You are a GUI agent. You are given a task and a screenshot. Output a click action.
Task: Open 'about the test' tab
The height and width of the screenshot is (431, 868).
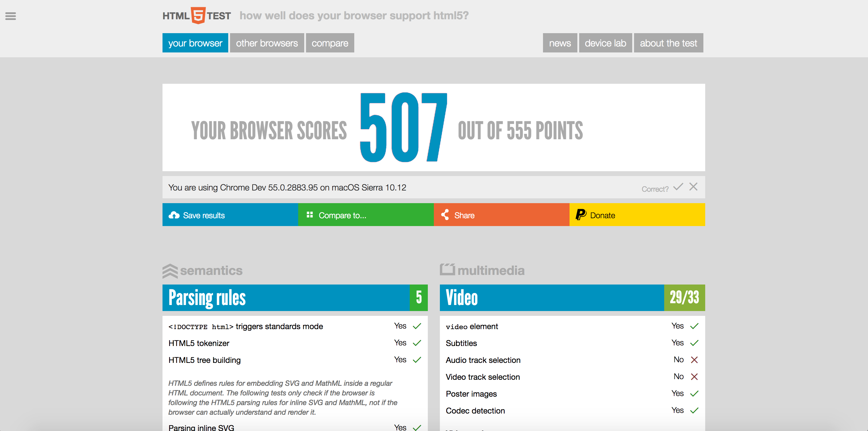coord(668,43)
